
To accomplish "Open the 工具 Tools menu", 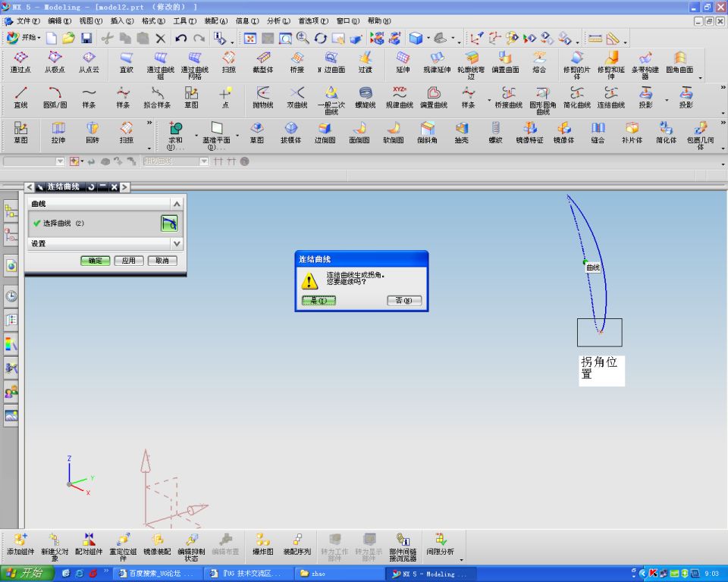I will pyautogui.click(x=185, y=21).
